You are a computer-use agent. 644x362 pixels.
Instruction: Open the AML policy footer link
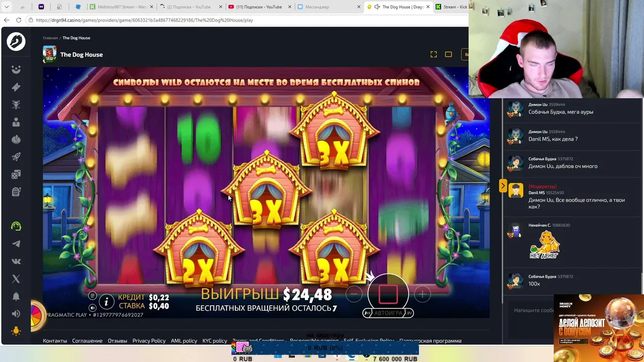[x=184, y=341]
